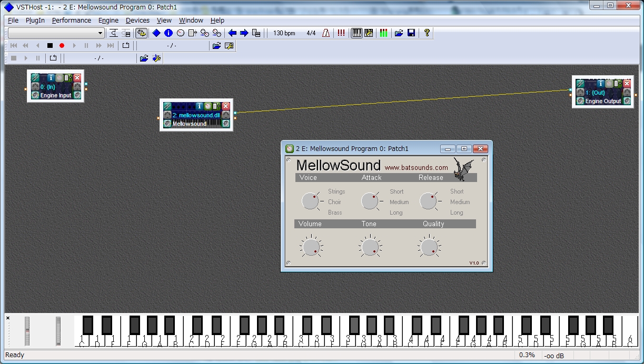This screenshot has height=364, width=644.
Task: Click the -oo dB status field
Action: tap(554, 355)
